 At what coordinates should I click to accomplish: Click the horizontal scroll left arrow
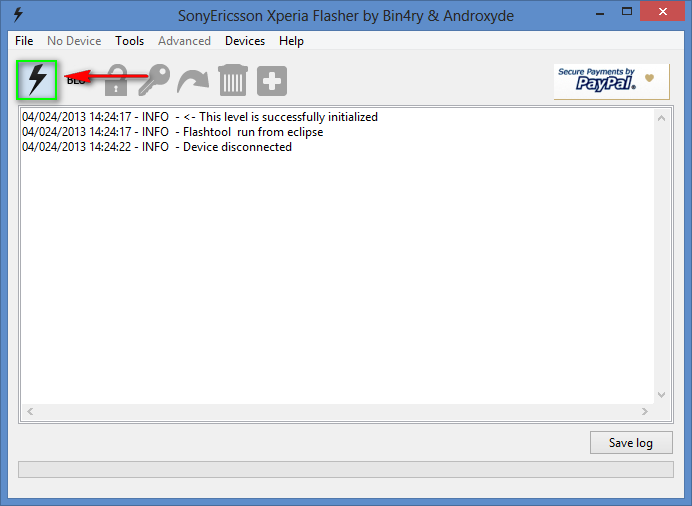30,411
